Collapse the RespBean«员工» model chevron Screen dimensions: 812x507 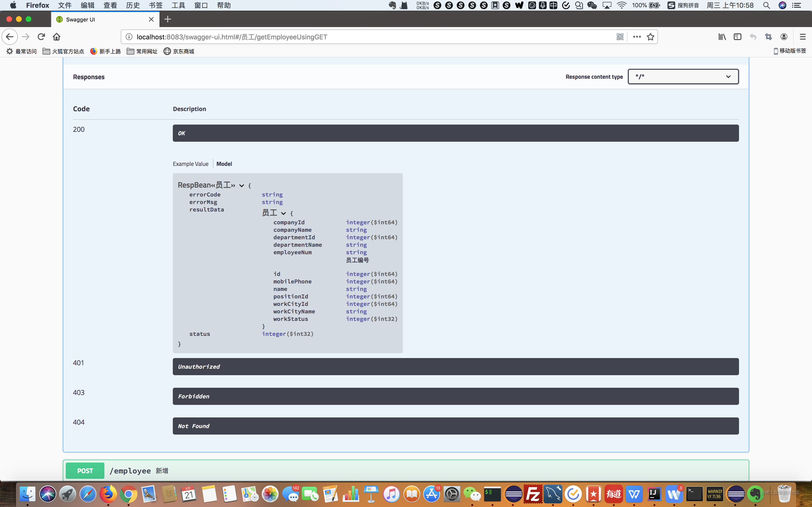(x=242, y=186)
